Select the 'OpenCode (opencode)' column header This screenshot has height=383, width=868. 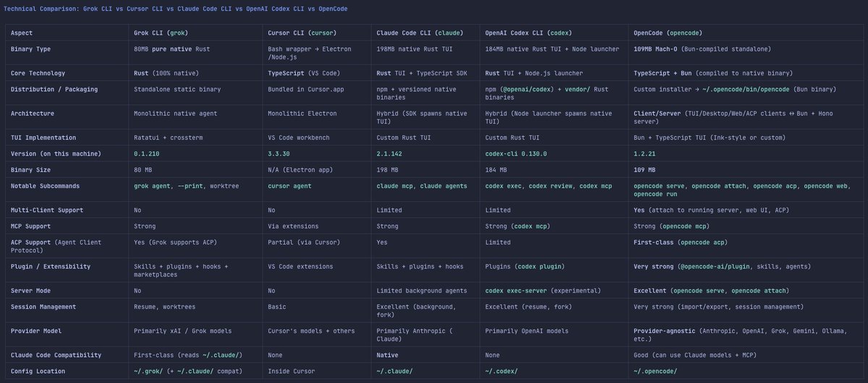(668, 33)
